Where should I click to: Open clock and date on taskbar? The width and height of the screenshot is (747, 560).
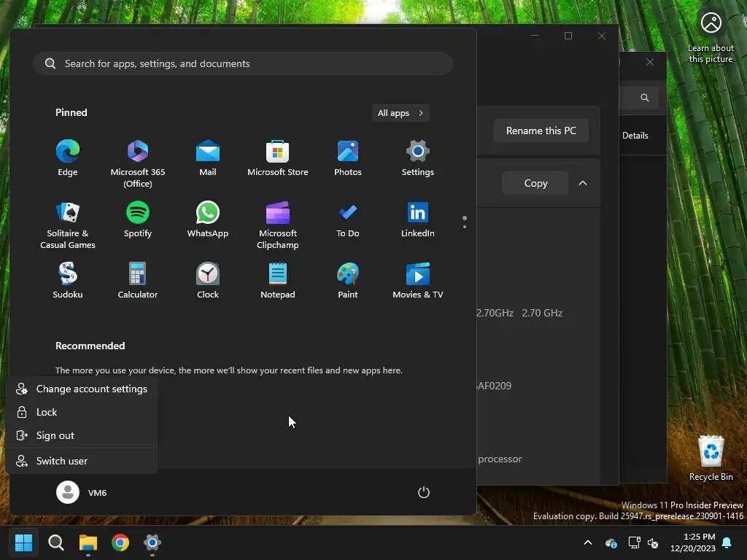point(693,542)
